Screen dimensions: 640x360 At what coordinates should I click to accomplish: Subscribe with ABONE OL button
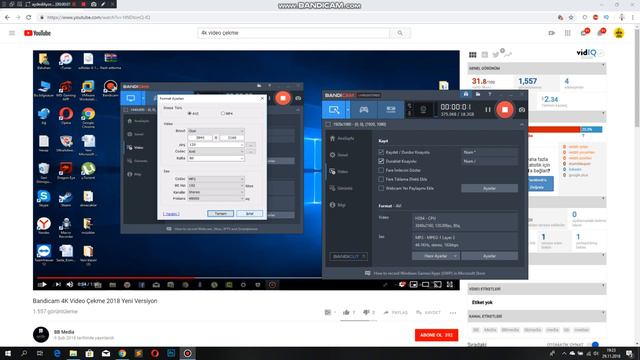[436, 335]
